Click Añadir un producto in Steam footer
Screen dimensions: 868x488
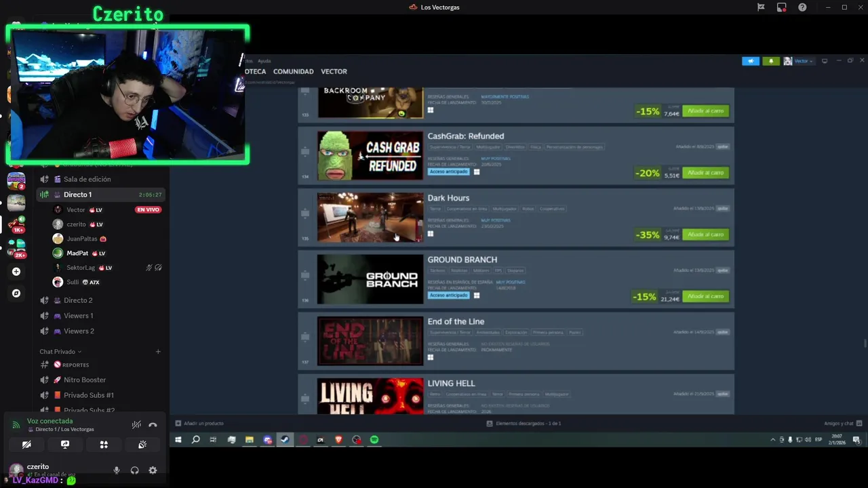click(199, 424)
